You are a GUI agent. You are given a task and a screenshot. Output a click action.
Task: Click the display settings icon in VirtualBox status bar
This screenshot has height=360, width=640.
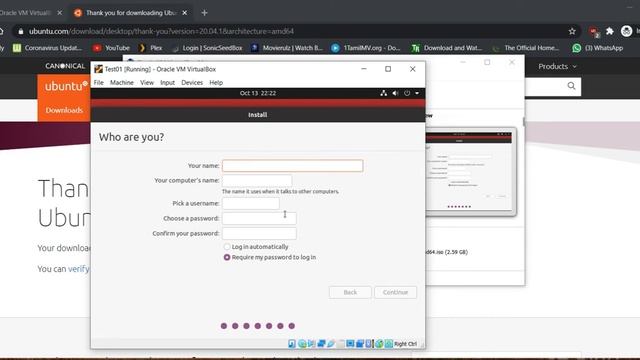point(350,344)
